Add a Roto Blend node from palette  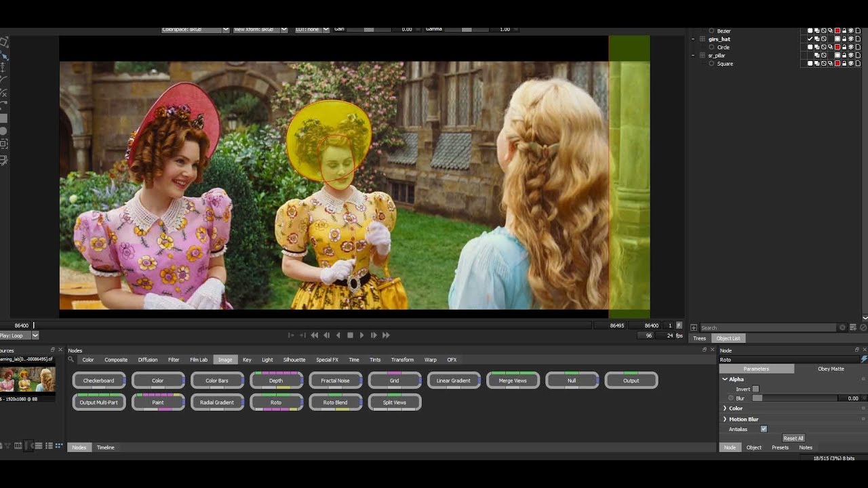click(335, 403)
